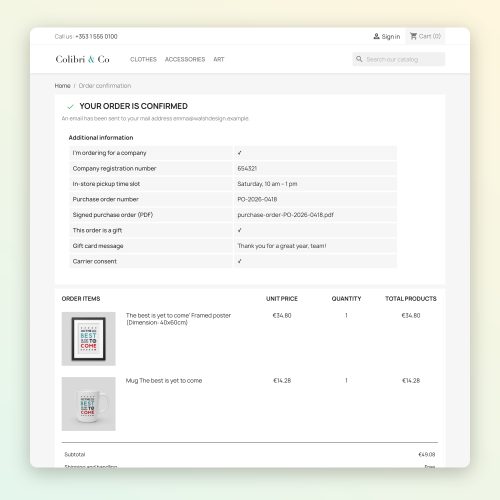Click the mug unit price €14.28

click(282, 381)
